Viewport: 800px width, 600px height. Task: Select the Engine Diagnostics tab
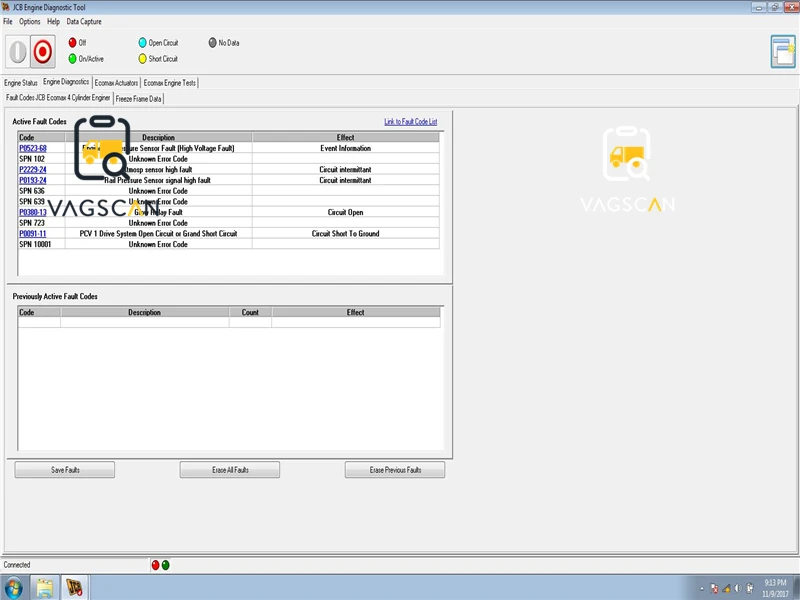point(66,82)
